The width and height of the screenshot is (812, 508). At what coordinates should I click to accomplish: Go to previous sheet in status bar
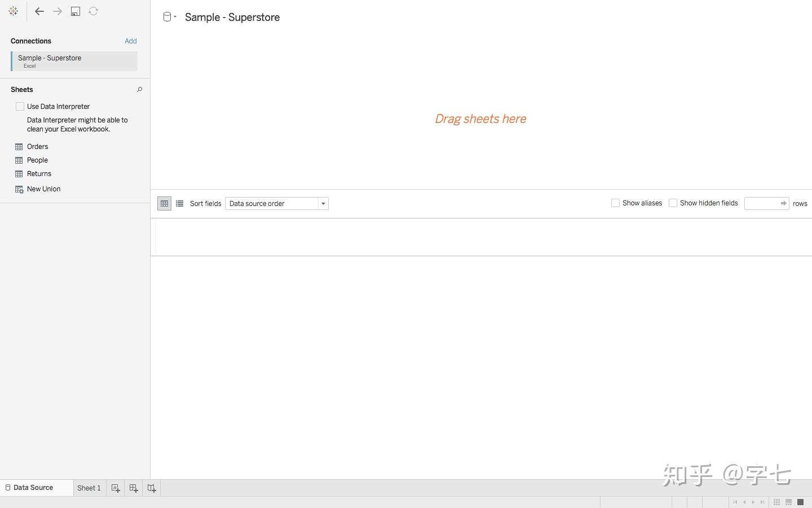(x=744, y=502)
